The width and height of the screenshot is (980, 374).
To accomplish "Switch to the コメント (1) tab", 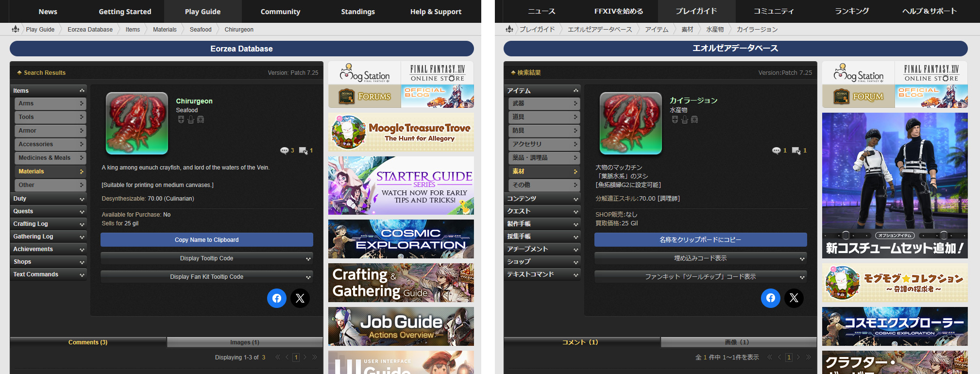I will [x=582, y=342].
